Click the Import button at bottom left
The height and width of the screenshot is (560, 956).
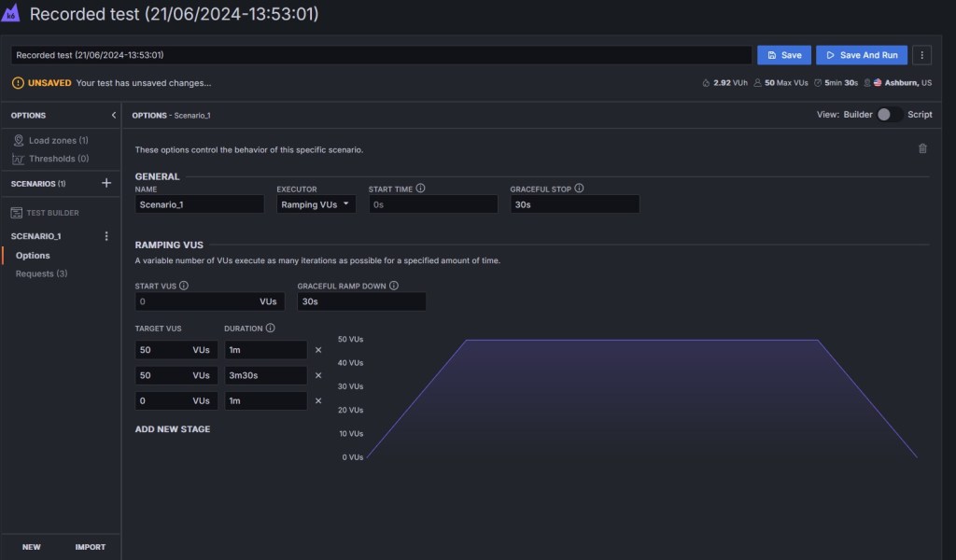coord(91,547)
